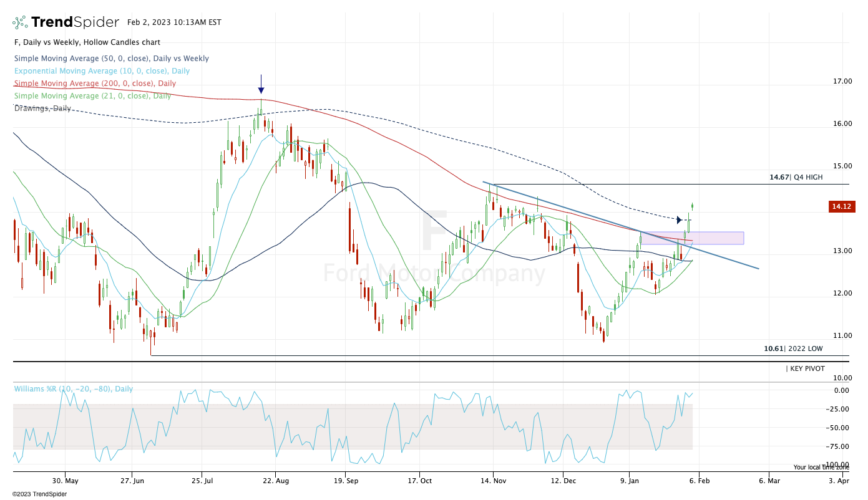The image size is (868, 500).
Task: Click the Your local time zone text
Action: pyautogui.click(x=821, y=467)
